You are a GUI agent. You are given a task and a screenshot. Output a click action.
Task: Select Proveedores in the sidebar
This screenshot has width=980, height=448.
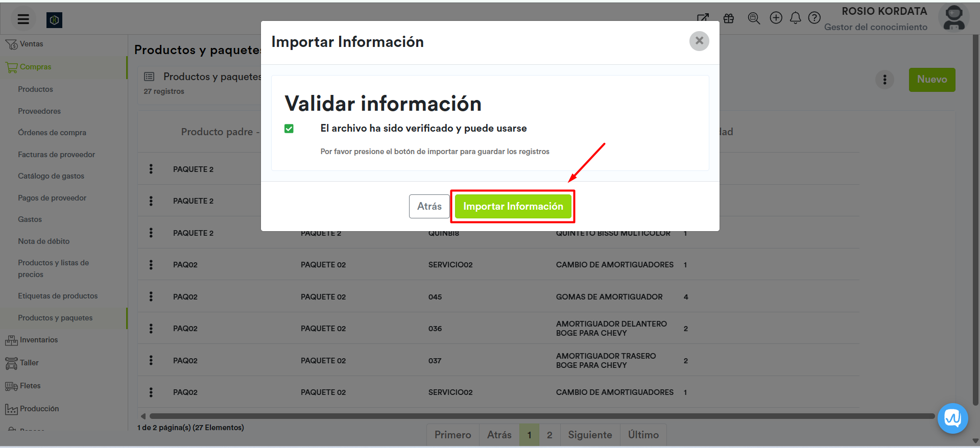tap(39, 111)
